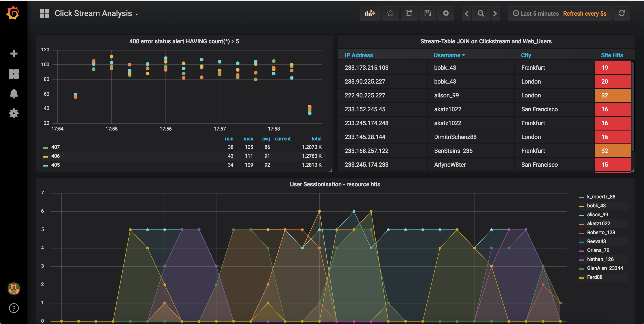
Task: Click the table panel vertical scrollbar
Action: pos(633,106)
